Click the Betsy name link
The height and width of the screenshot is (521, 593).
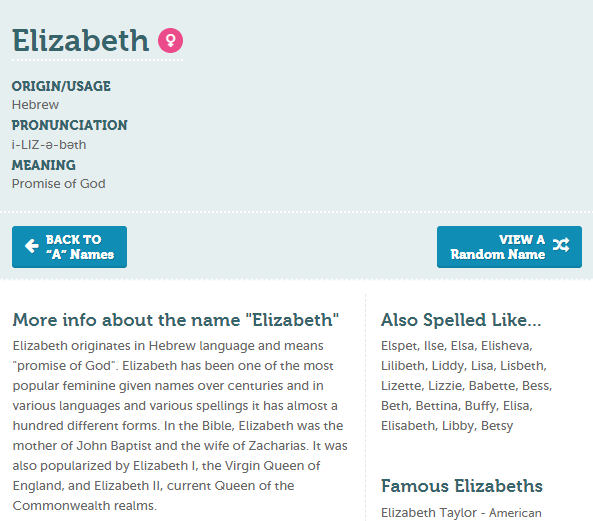coord(497,426)
